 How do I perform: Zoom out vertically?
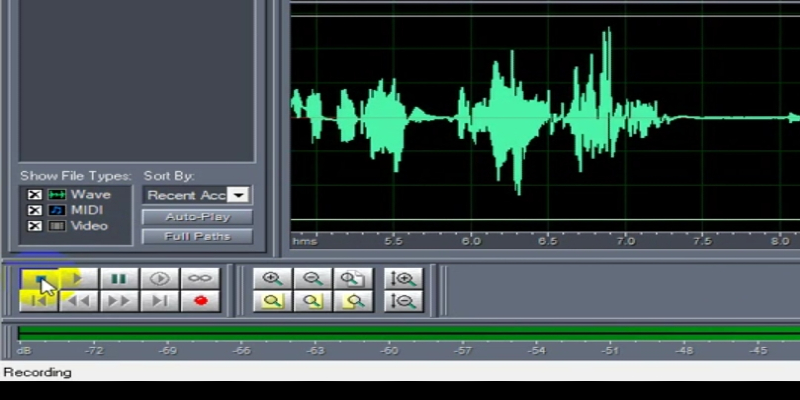pos(403,301)
